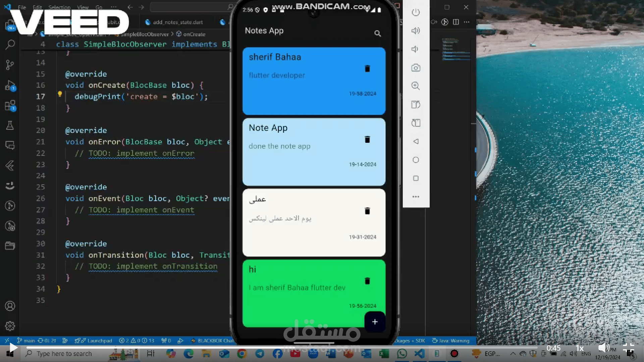Image resolution: width=644 pixels, height=362 pixels.
Task: Open the File menu
Action: (21, 7)
